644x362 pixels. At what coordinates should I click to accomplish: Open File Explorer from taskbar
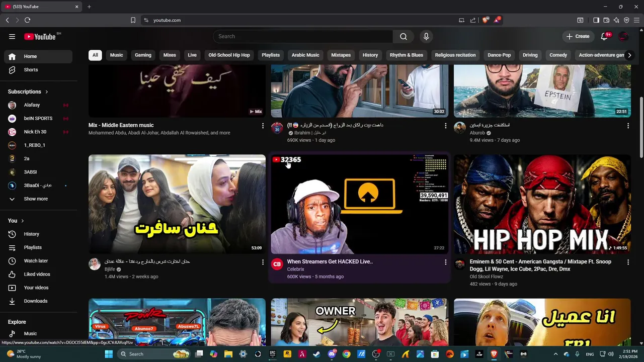228,354
